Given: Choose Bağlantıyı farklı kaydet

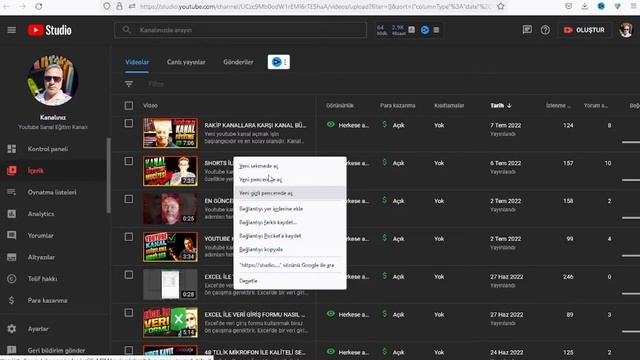Looking at the screenshot, I should click(x=290, y=222).
